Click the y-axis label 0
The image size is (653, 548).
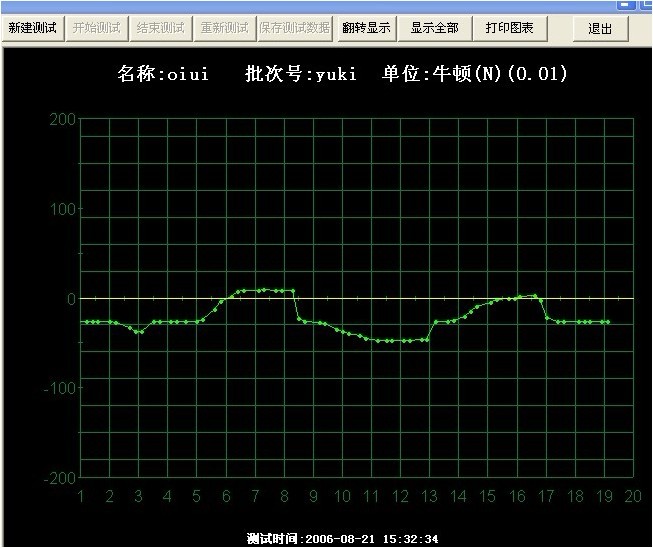coord(72,299)
